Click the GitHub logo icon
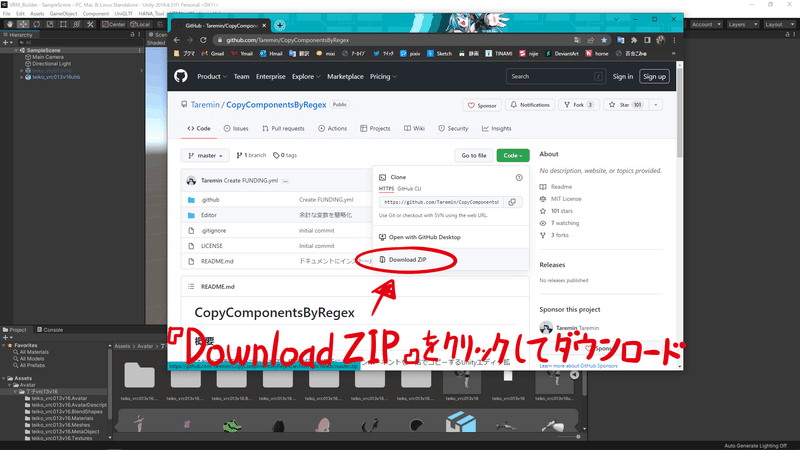Screen dimensions: 800x450 (x=181, y=76)
